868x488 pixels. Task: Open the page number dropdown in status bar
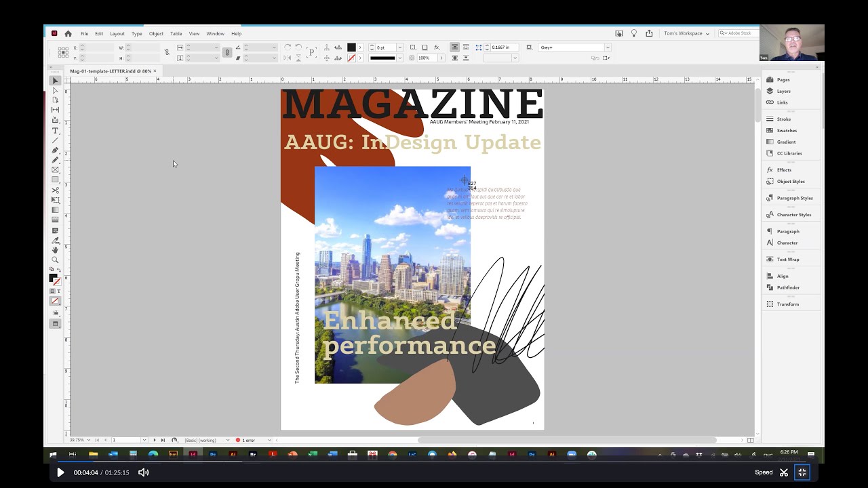click(144, 441)
